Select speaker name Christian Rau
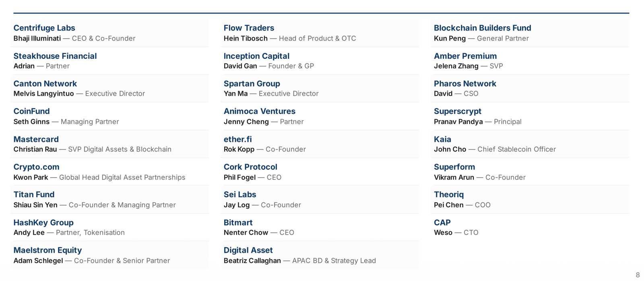644x281 pixels. coord(35,149)
